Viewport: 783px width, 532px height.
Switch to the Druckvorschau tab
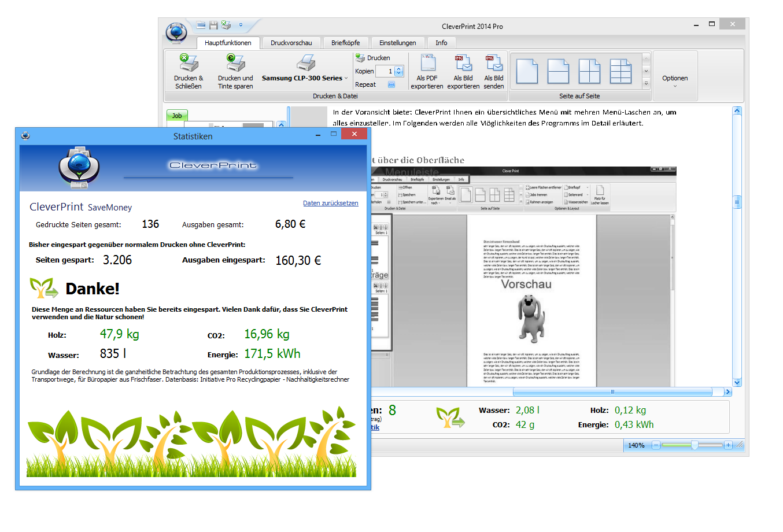291,43
